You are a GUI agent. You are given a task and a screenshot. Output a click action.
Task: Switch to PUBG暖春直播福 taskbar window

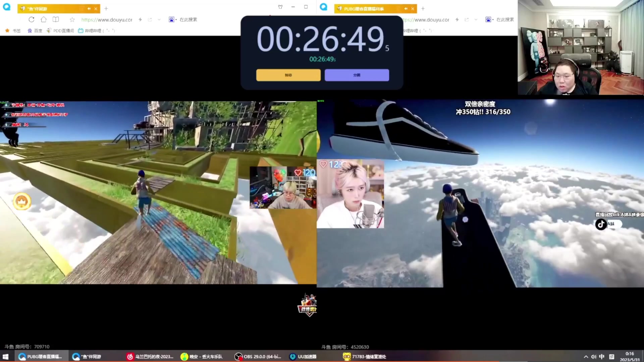coord(41,357)
